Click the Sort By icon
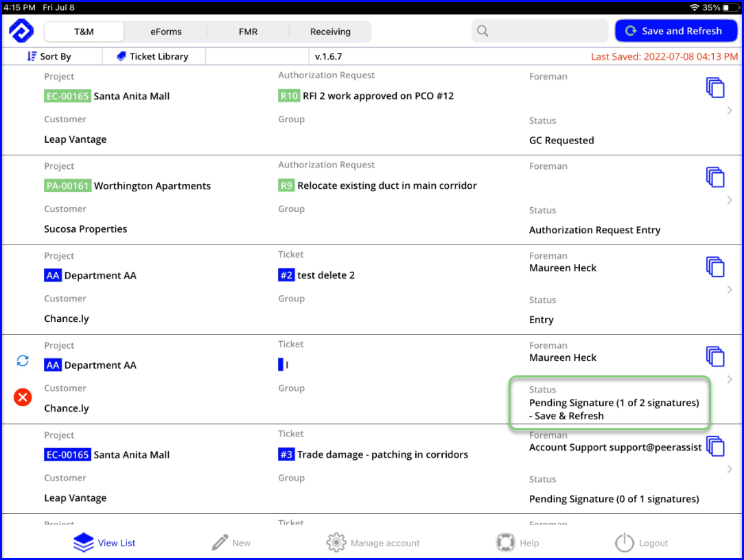This screenshot has height=560, width=744. 32,56
